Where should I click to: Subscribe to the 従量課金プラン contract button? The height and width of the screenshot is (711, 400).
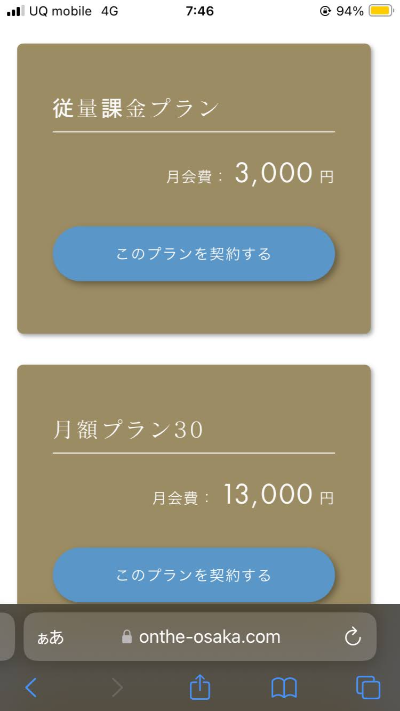pos(194,254)
